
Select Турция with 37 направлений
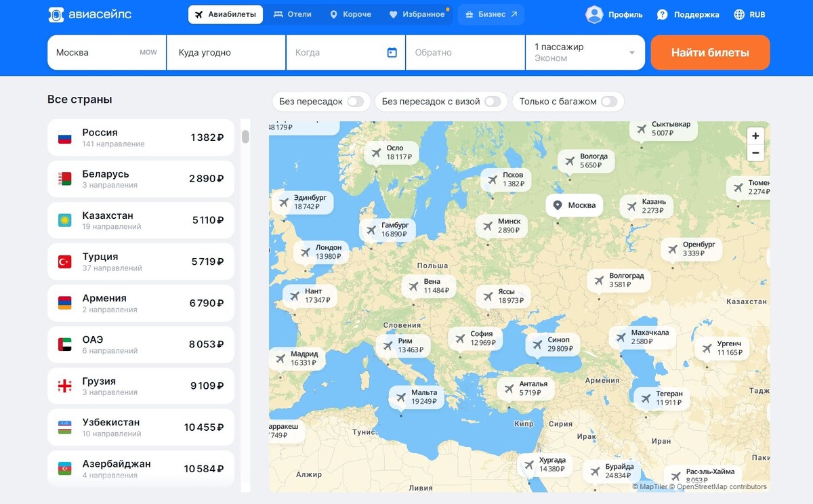(x=141, y=261)
